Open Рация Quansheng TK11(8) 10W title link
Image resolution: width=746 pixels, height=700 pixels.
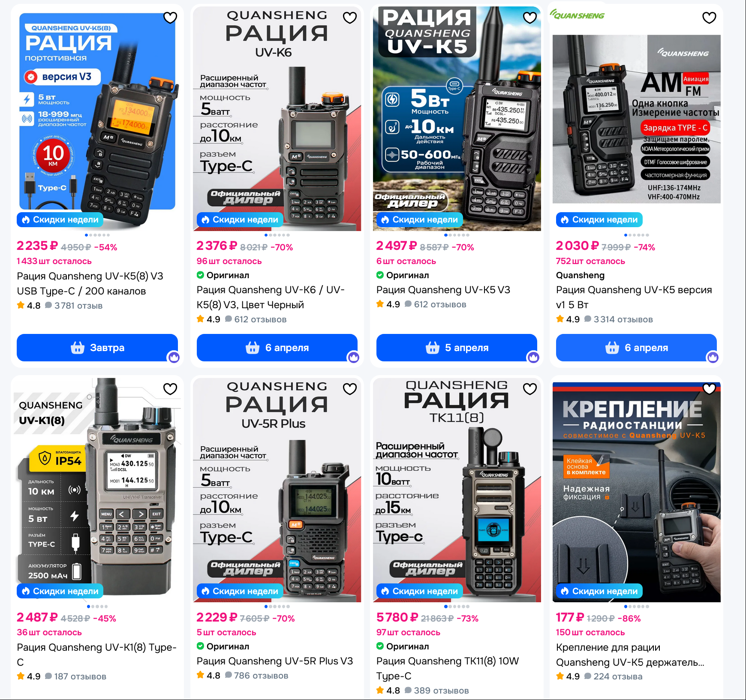pos(448,668)
